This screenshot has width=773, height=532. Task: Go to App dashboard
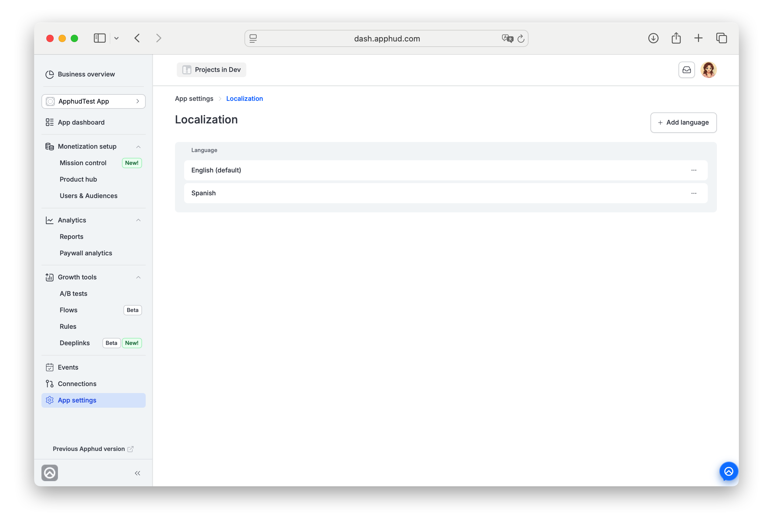coord(81,122)
